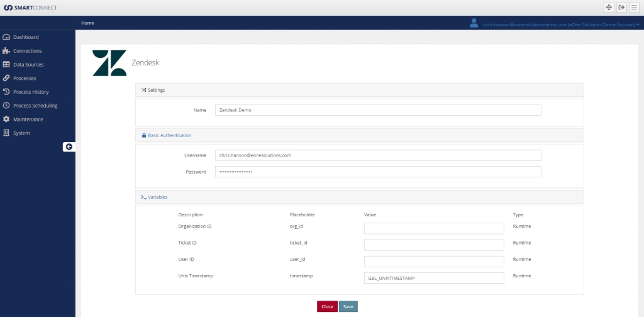Screen dimensions: 644x317
Task: Click the Processes link icon
Action: pos(6,78)
